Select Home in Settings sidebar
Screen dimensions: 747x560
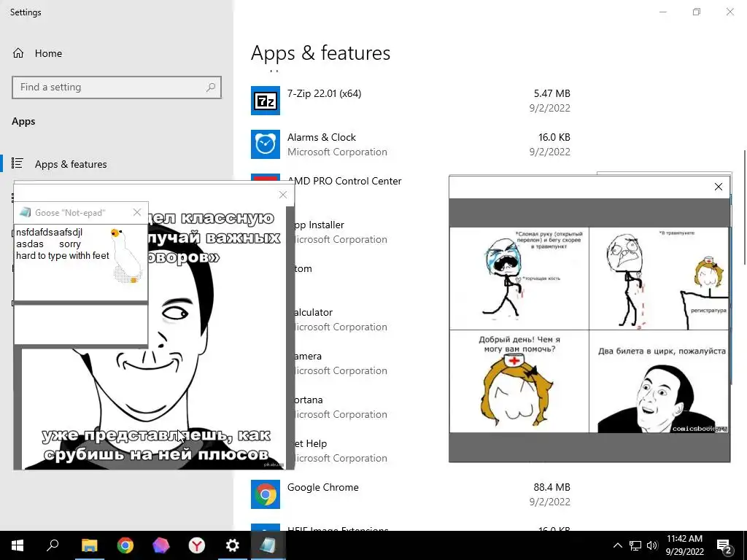coord(117,52)
